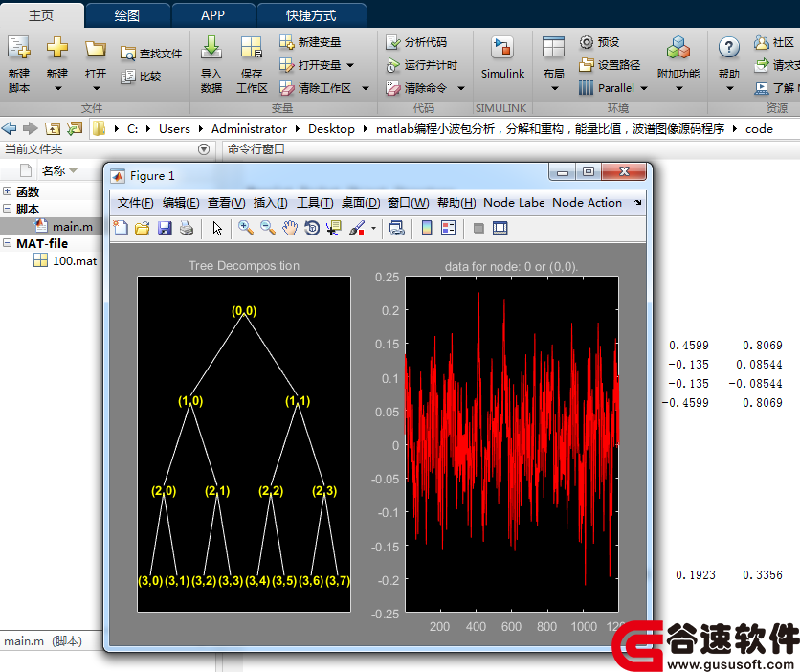Save the figure with floppy disk icon
Screen dimensions: 800x672
165,228
